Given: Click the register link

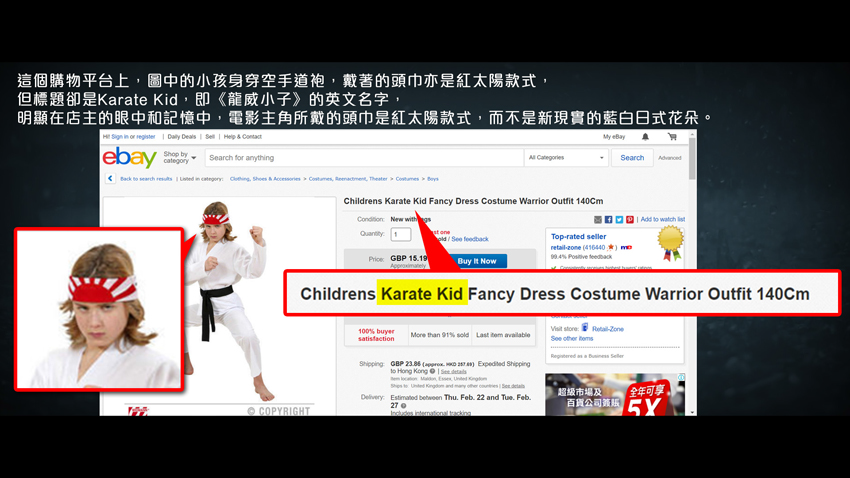Looking at the screenshot, I should [146, 137].
